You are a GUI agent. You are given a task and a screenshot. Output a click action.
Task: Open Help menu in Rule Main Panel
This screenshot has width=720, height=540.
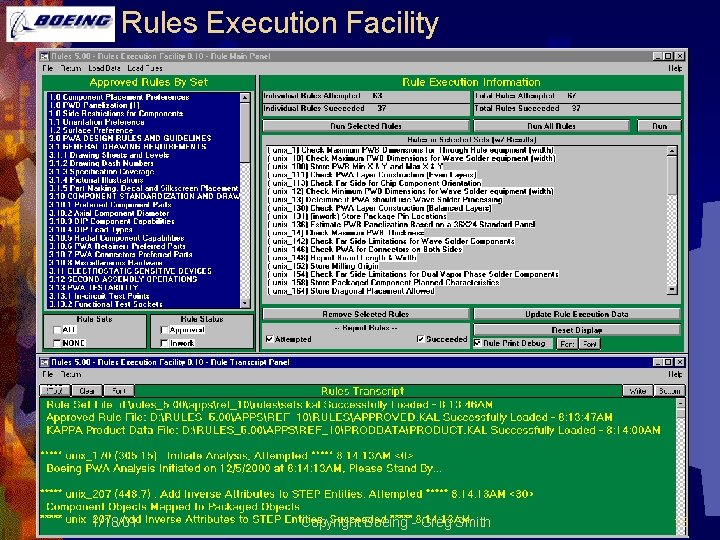(675, 68)
